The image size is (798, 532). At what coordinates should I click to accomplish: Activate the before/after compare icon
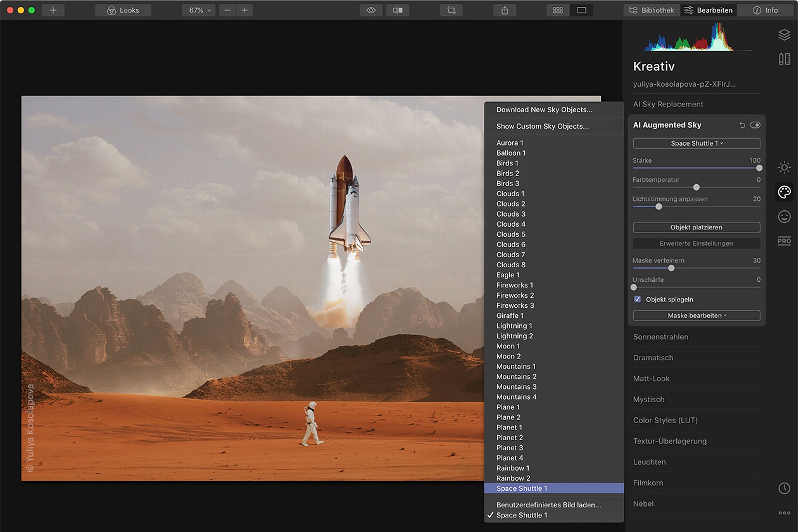click(x=398, y=10)
